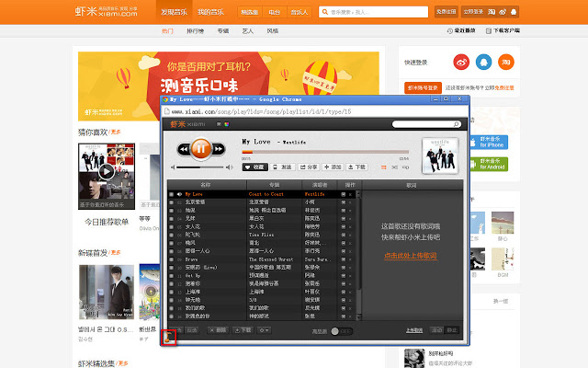The width and height of the screenshot is (588, 368).
Task: Click the 删除 delete button below playlist
Action: (218, 330)
